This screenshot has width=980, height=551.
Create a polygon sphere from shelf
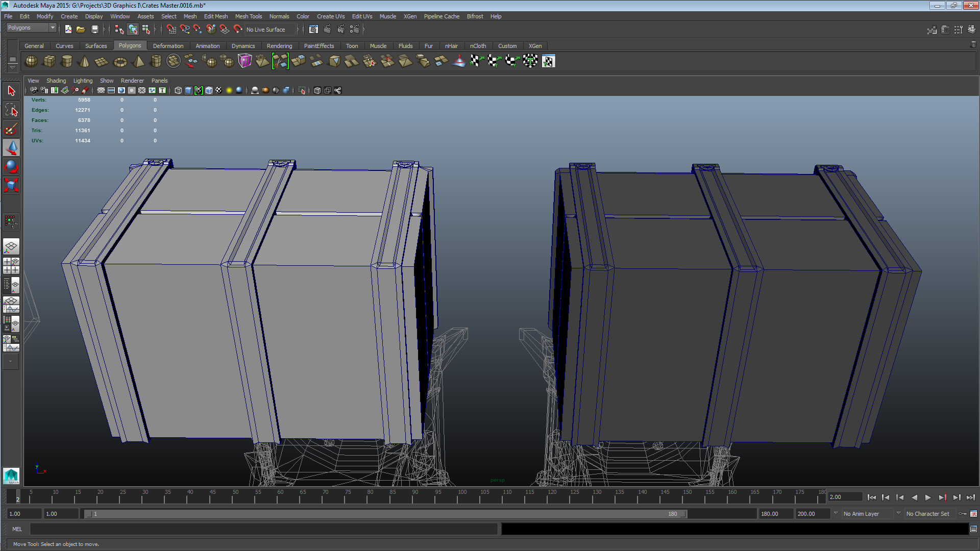point(31,61)
